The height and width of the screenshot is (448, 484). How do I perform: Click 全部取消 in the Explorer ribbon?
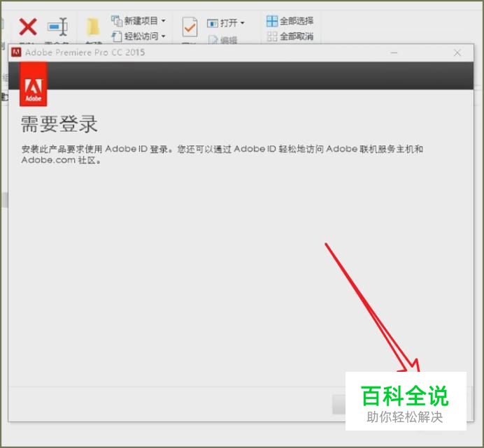tap(290, 36)
